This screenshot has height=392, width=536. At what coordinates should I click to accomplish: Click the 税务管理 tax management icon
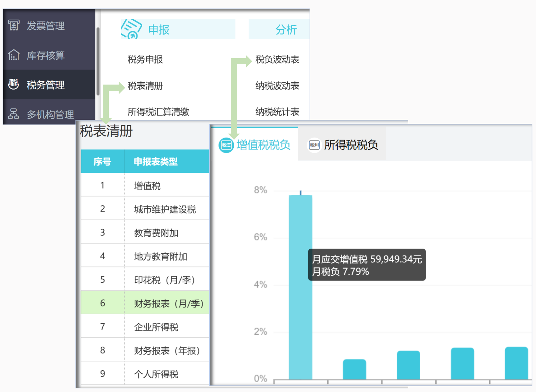pos(13,84)
